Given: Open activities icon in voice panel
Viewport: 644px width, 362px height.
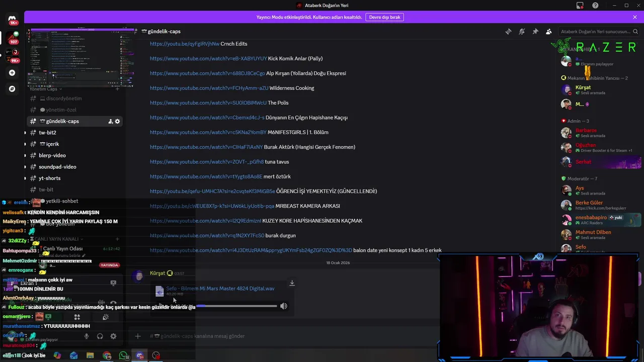Looking at the screenshot, I should [x=77, y=317].
